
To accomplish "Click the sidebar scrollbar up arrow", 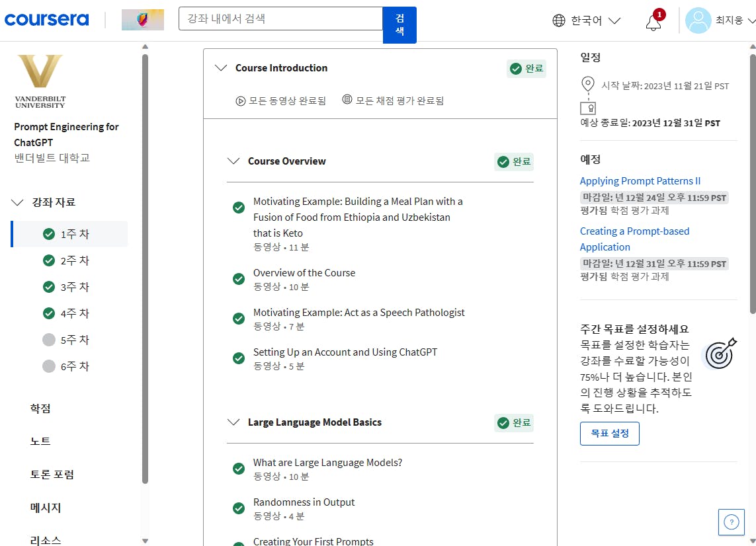I will 145,47.
